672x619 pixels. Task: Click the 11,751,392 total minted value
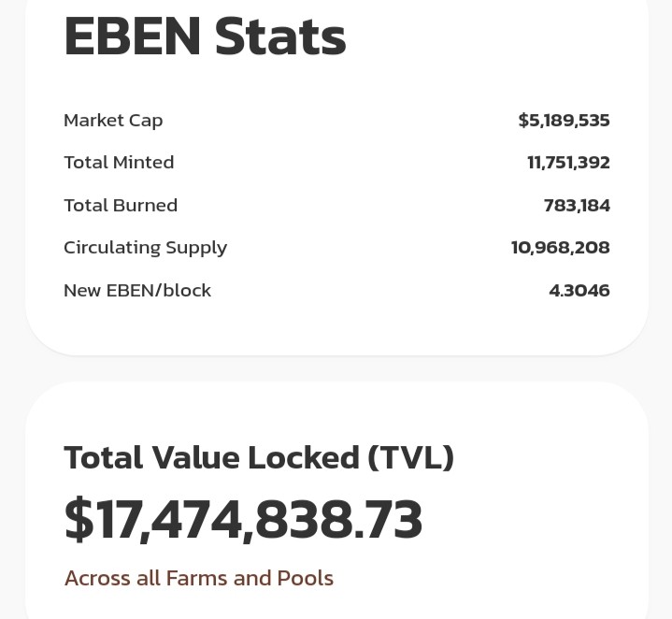[568, 163]
